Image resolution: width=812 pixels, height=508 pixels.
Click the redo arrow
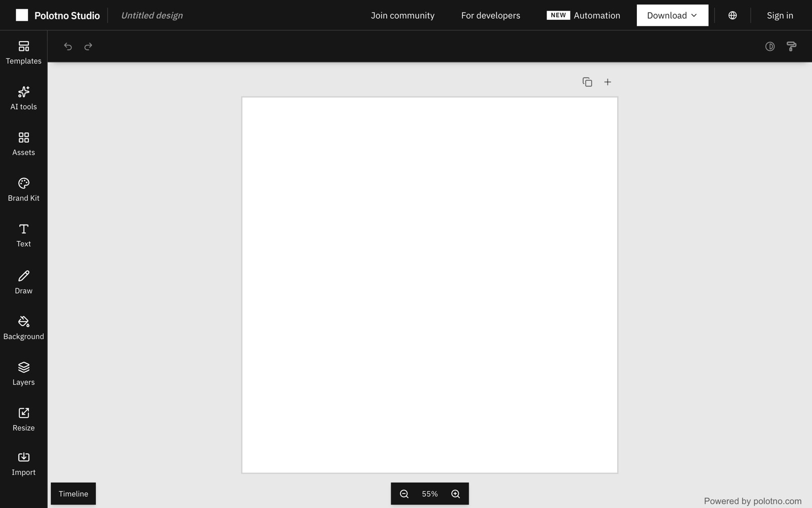pyautogui.click(x=88, y=47)
